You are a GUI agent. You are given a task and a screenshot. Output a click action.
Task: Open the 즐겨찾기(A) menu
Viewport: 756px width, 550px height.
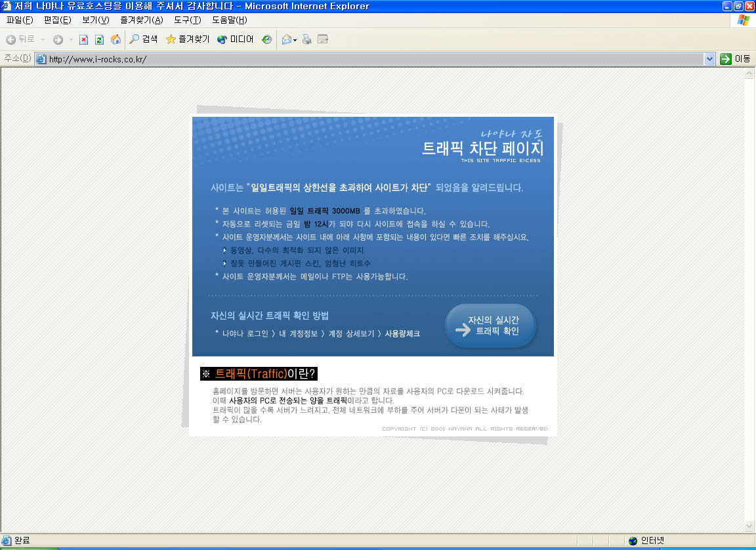click(x=142, y=20)
